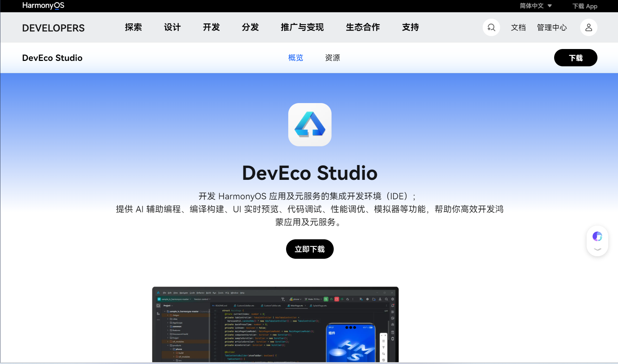Click the black 下载 button in the sub-navigation

pyautogui.click(x=576, y=58)
